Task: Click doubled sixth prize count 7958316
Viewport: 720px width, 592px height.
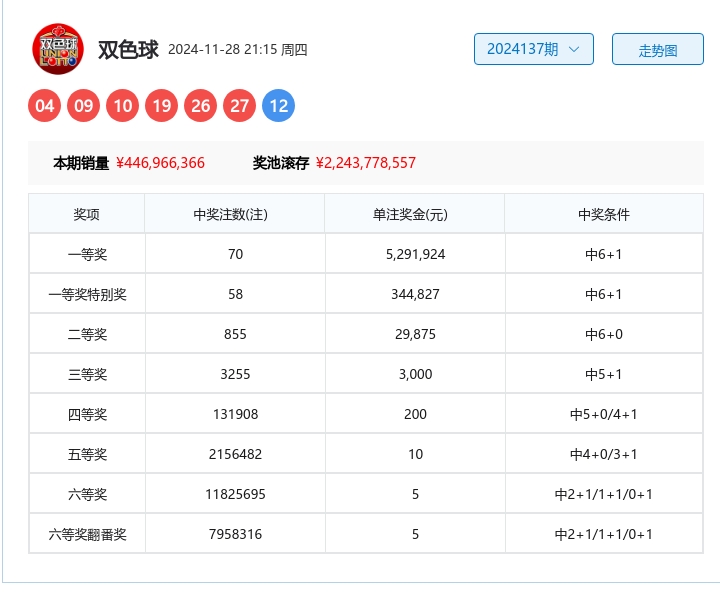Action: tap(236, 534)
